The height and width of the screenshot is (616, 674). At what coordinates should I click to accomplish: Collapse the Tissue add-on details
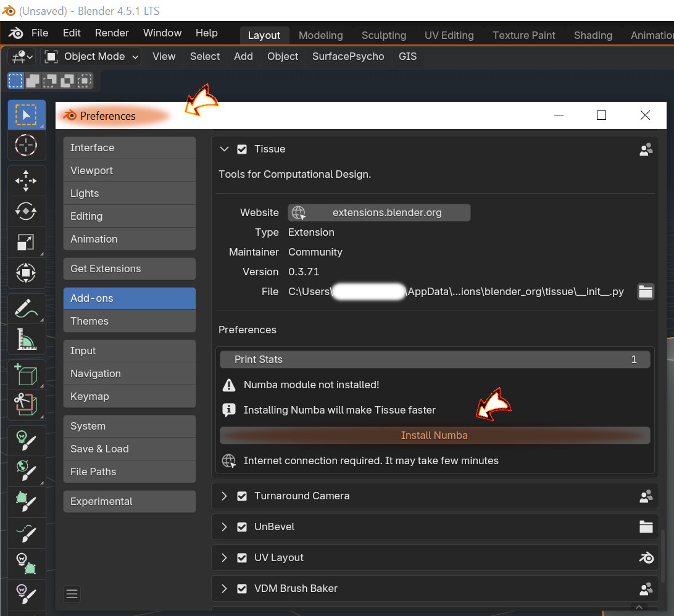click(224, 149)
